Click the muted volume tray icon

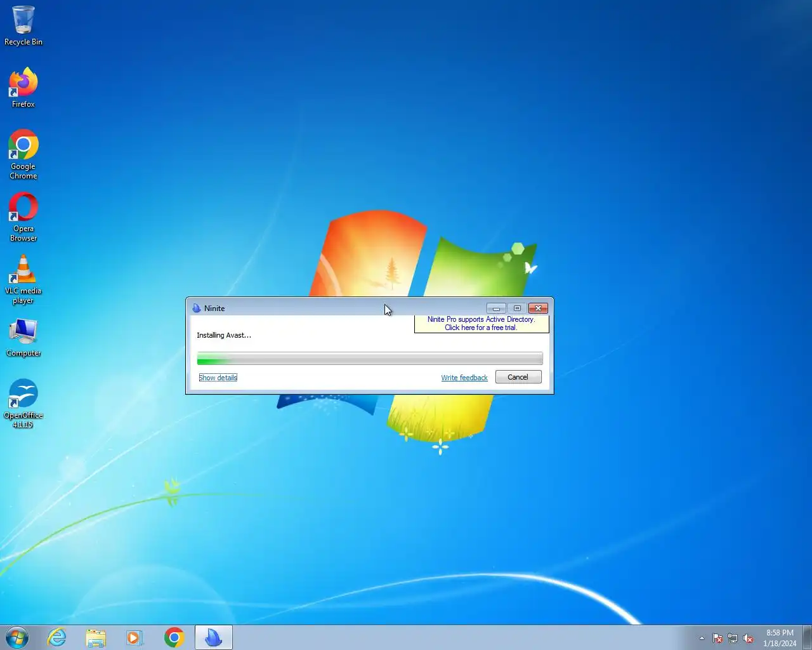coord(748,638)
